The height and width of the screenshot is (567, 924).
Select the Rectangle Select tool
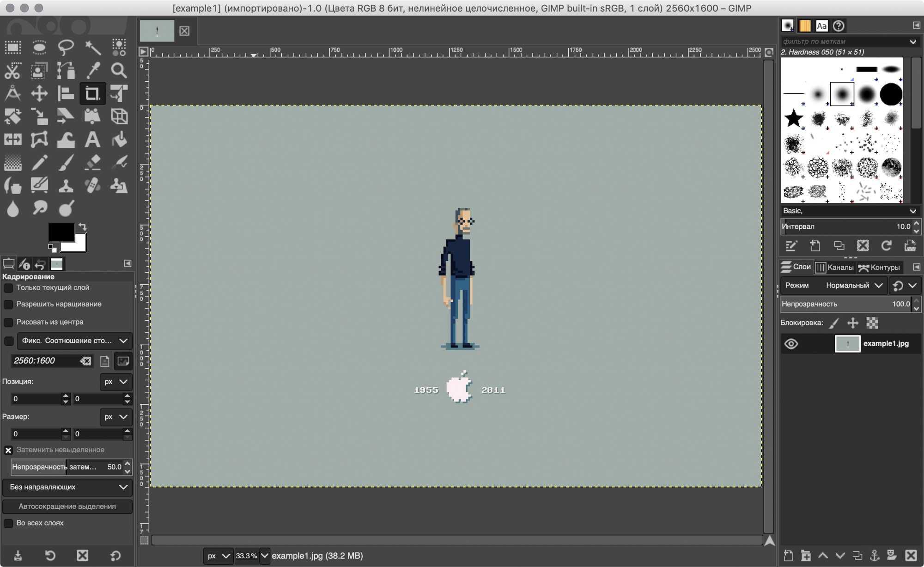tap(13, 47)
